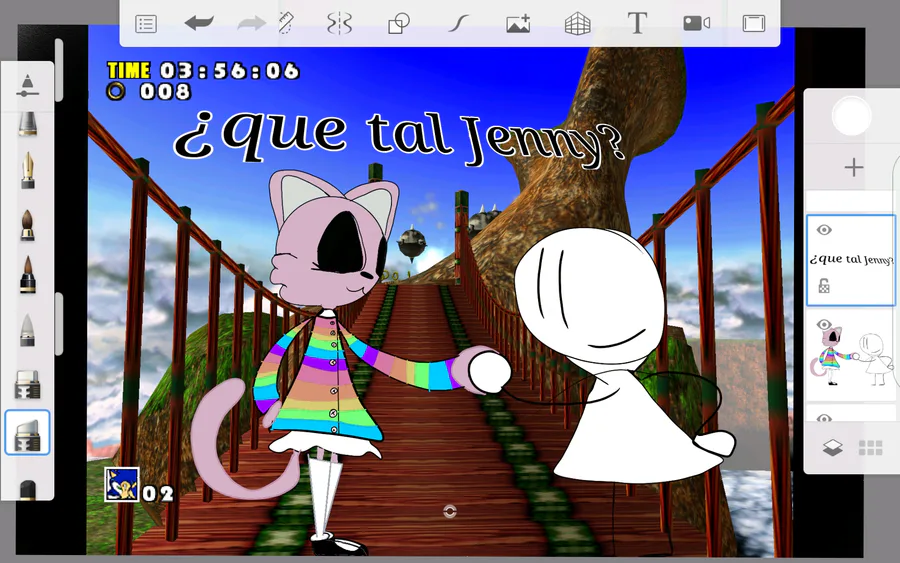Select the cat and ghost characters layer thumbnail
The height and width of the screenshot is (563, 900).
851,355
